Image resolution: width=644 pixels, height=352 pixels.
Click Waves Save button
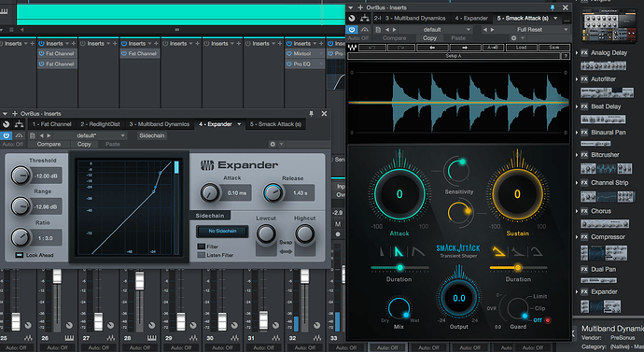coord(554,48)
